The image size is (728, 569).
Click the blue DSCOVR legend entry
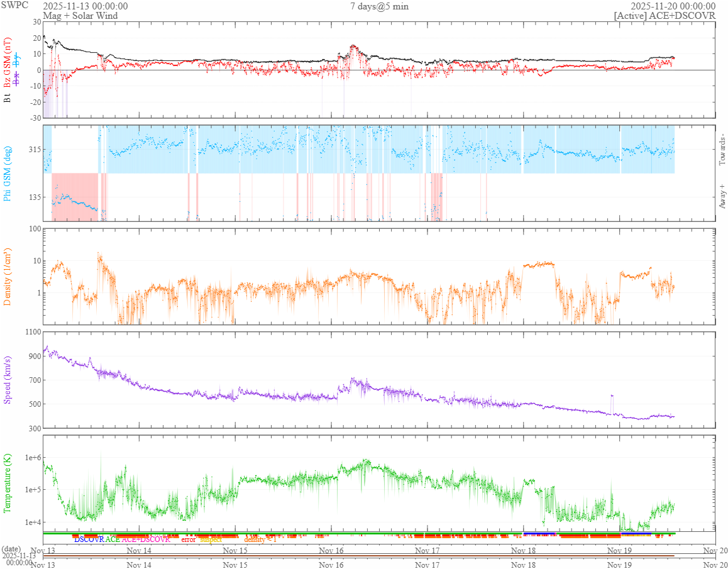(x=89, y=539)
